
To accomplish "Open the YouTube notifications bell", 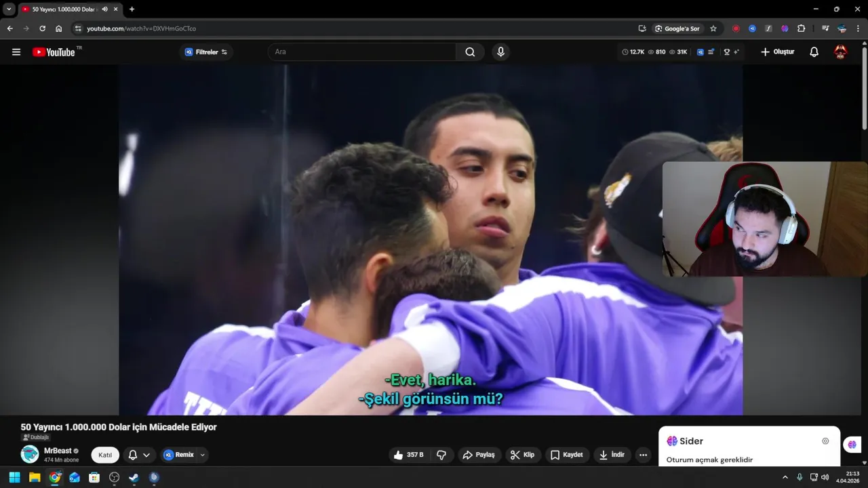I will (x=814, y=52).
